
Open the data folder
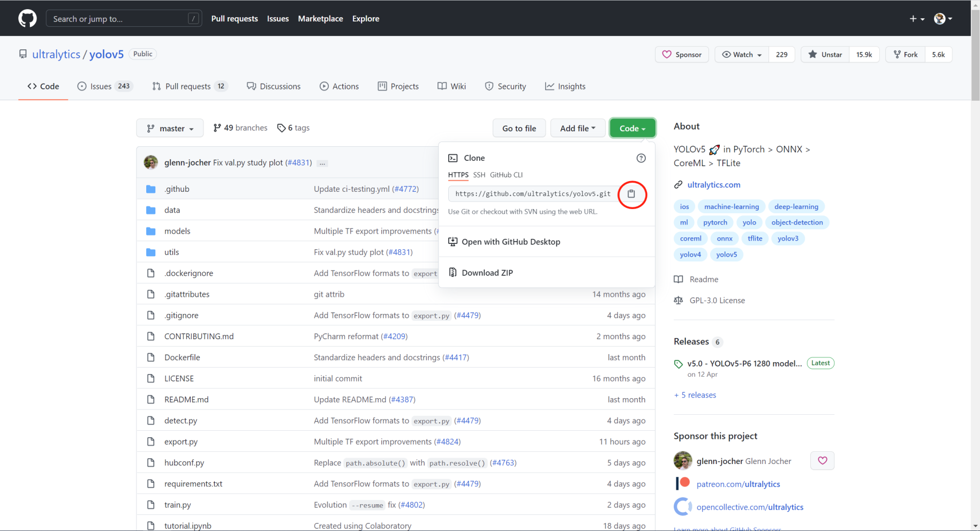point(172,210)
